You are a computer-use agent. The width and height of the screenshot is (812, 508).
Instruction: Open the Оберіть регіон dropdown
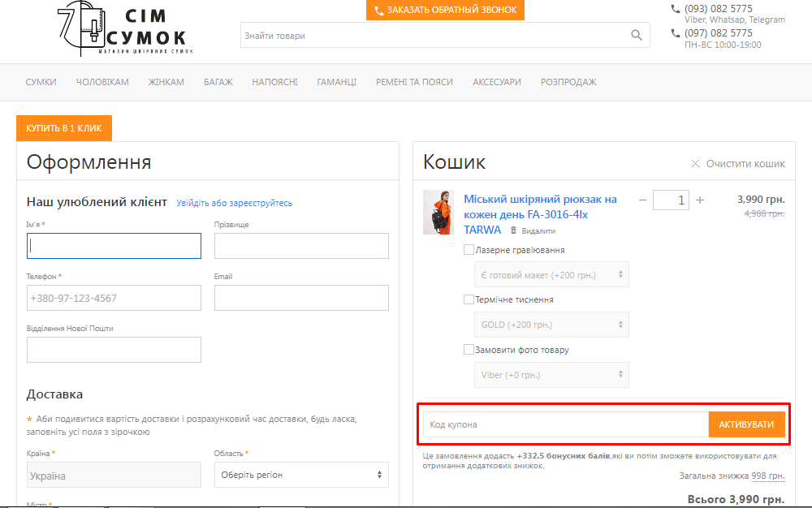(x=300, y=475)
